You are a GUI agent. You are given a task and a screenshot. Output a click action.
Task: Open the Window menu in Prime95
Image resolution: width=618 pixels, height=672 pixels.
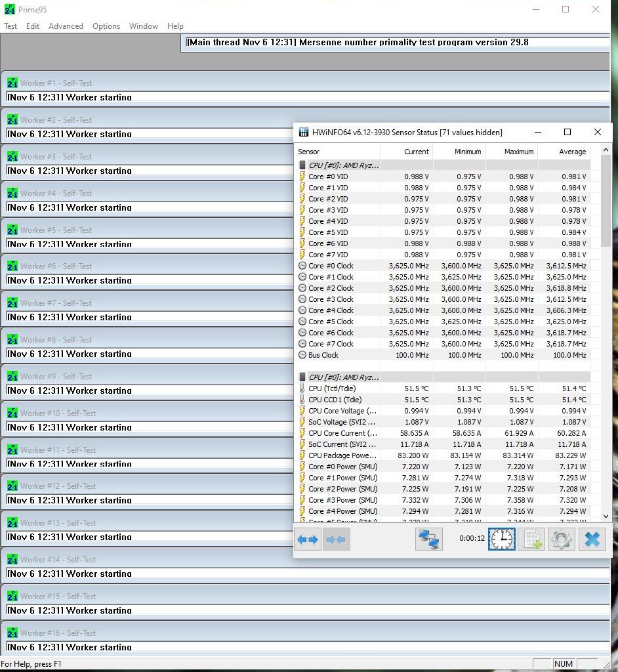tap(144, 26)
